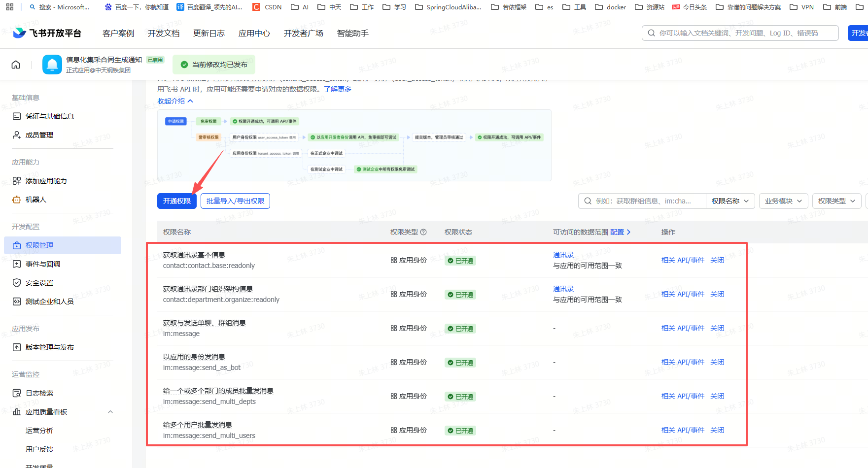Open the 工具 bookmarks folder

[x=574, y=7]
